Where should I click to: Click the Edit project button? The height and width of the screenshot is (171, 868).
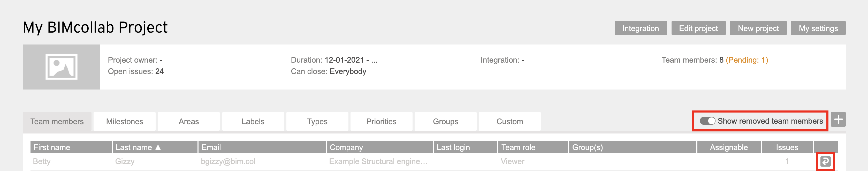click(698, 28)
